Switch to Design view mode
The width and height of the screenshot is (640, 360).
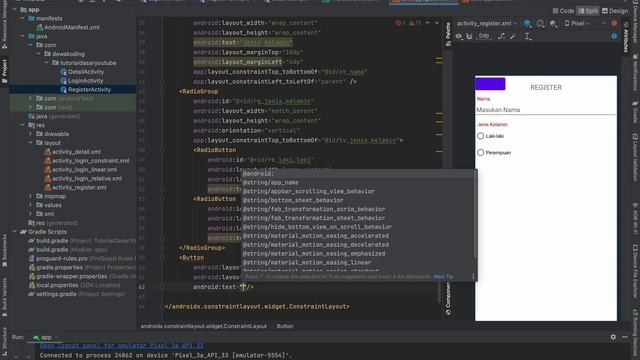[615, 11]
